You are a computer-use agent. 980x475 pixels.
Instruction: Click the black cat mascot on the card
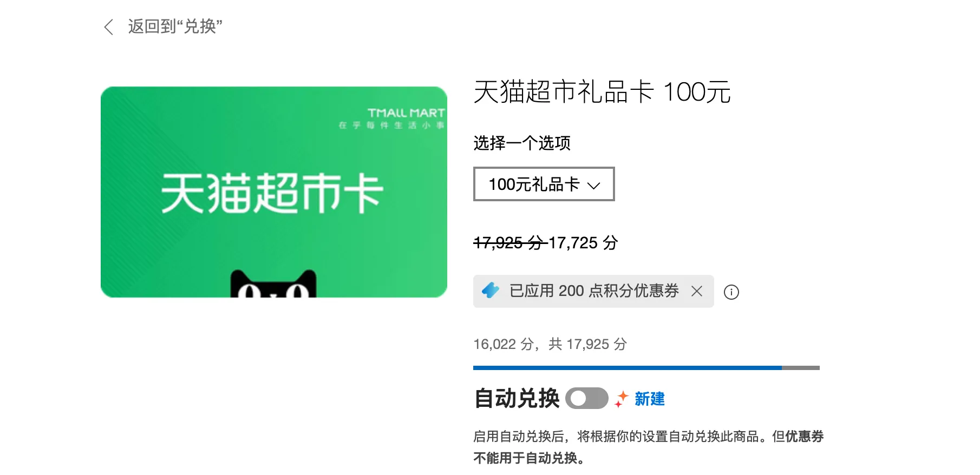(273, 283)
